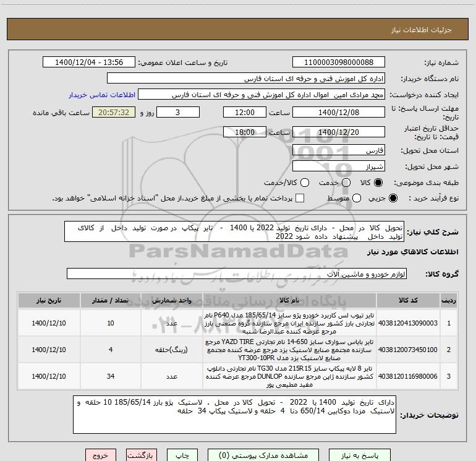Click the کد کالا column header
The image size is (476, 461).
pos(408,300)
